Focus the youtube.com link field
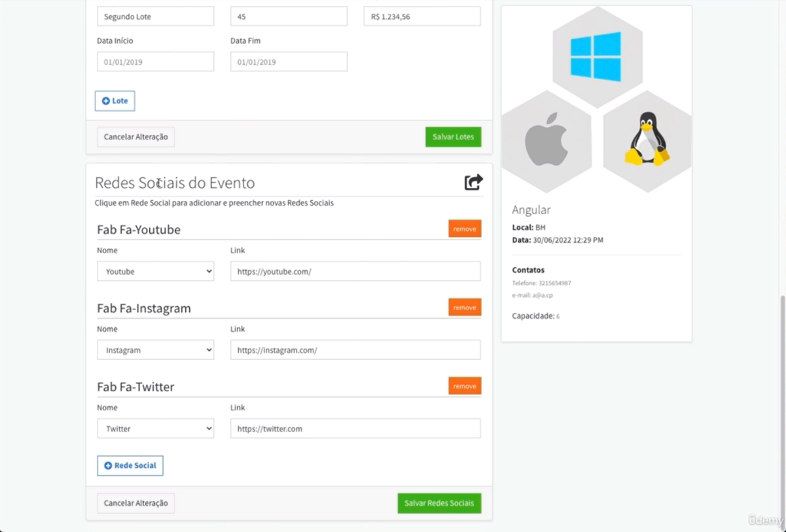The image size is (786, 532). tap(355, 272)
